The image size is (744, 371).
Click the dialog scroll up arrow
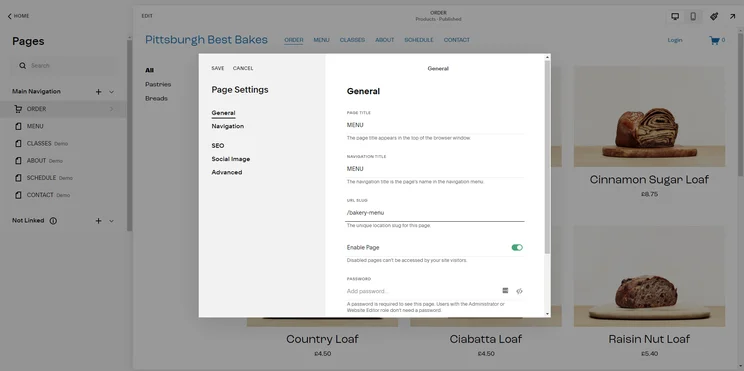click(548, 57)
